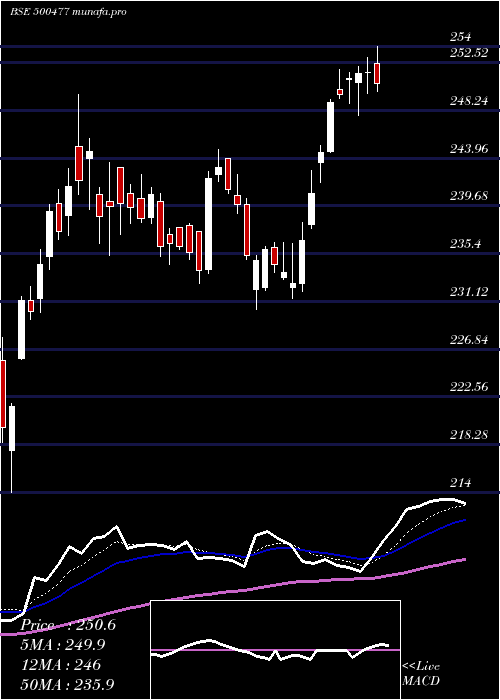Click the 'BSE 500477 munafa.pro' chart title
Image resolution: width=500 pixels, height=700 pixels.
pos(68,12)
